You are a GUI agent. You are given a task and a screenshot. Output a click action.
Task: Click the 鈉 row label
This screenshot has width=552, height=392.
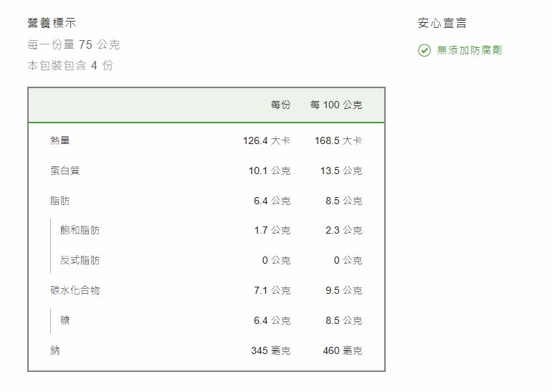pos(55,350)
